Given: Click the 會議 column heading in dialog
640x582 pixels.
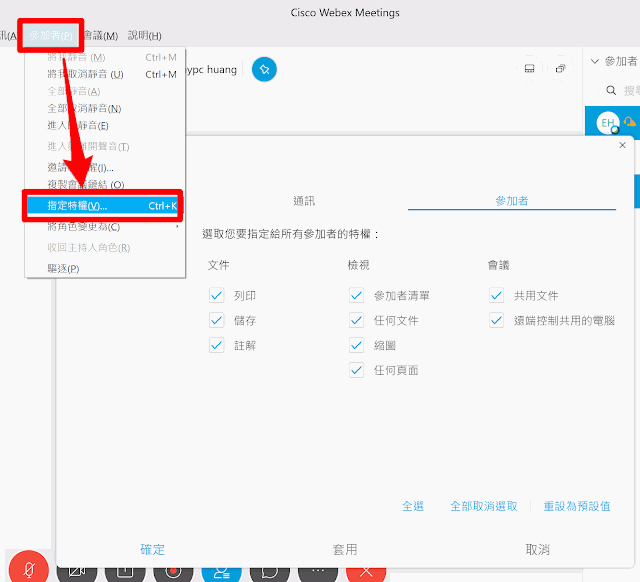Looking at the screenshot, I should (498, 265).
